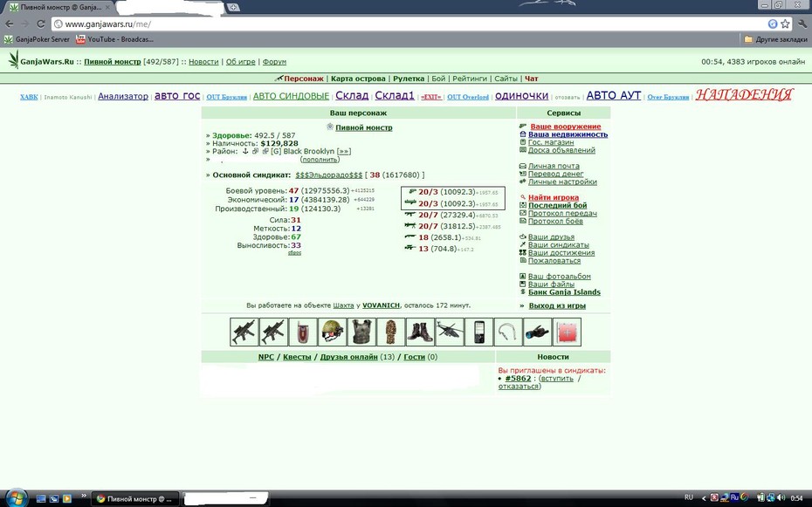812x507 pixels.
Task: Reload the page with browser refresh icon
Action: click(x=41, y=24)
